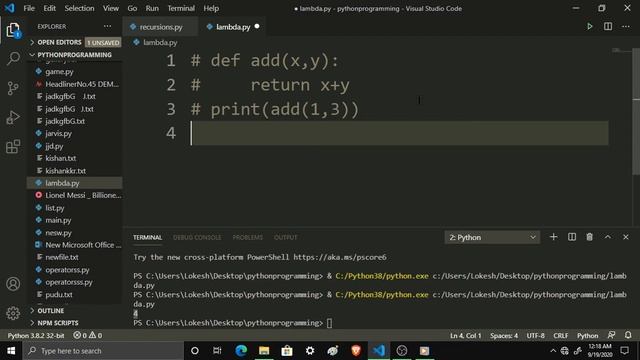Open notifications bell in status bar
640x360 pixels.
[628, 336]
